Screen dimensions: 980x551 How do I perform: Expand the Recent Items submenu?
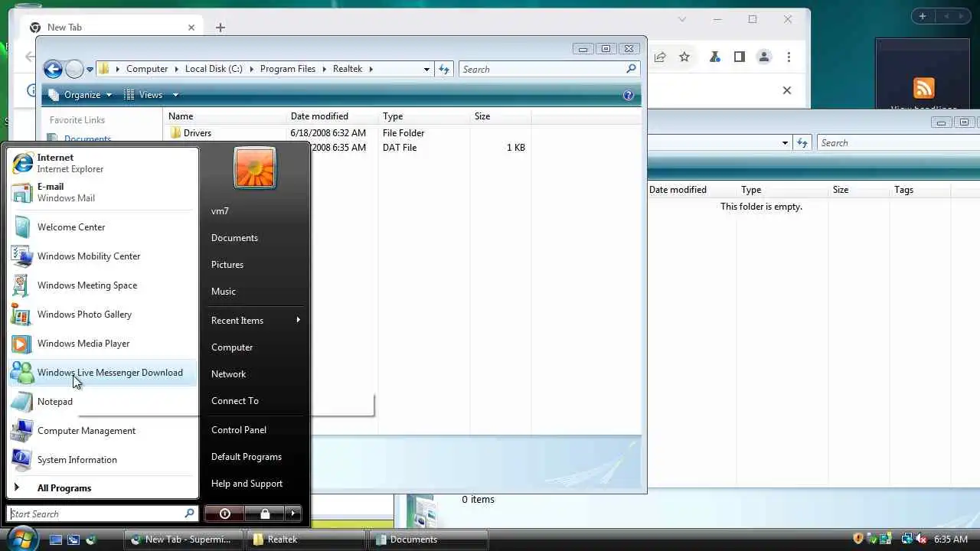(x=255, y=321)
